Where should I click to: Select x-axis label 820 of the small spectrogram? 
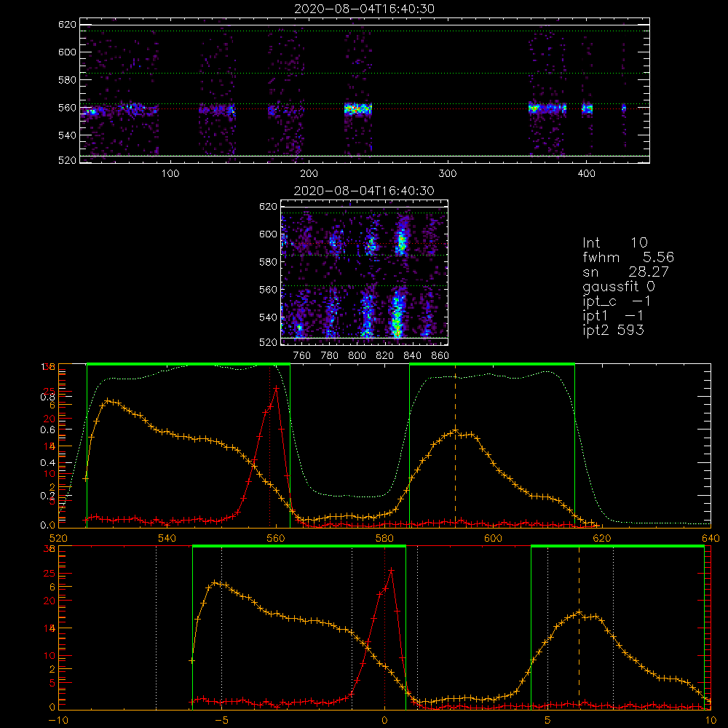(x=385, y=356)
